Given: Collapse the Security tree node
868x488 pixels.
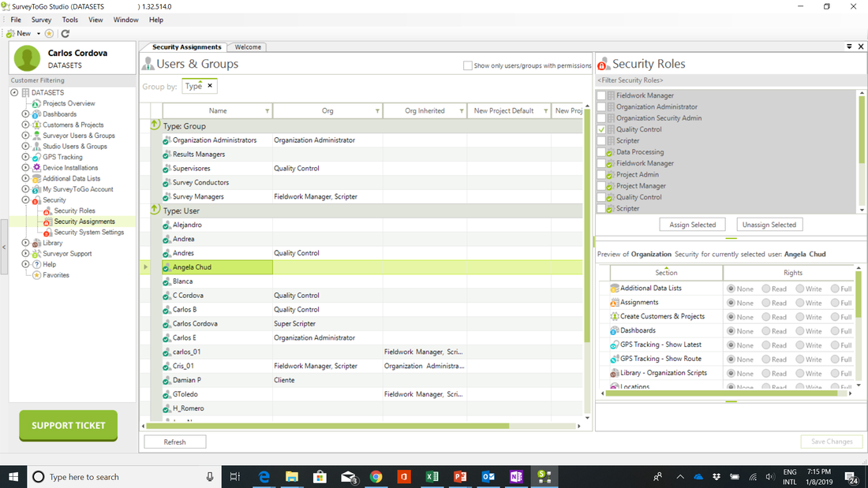Looking at the screenshot, I should click(x=25, y=199).
